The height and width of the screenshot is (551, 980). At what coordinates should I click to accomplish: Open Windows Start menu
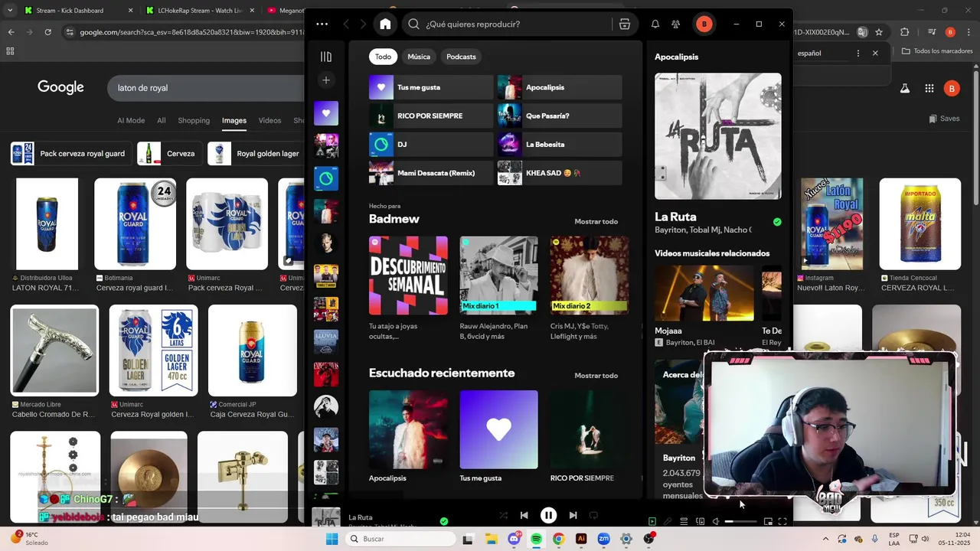coord(332,539)
